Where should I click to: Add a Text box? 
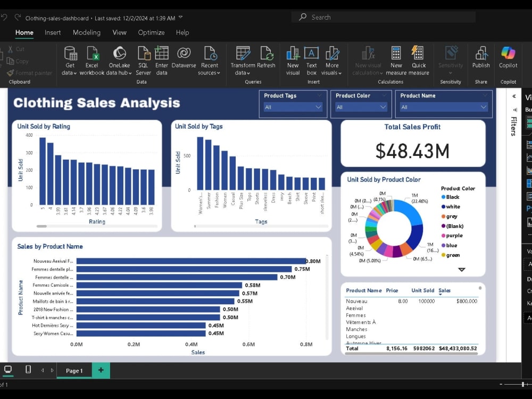(x=311, y=61)
